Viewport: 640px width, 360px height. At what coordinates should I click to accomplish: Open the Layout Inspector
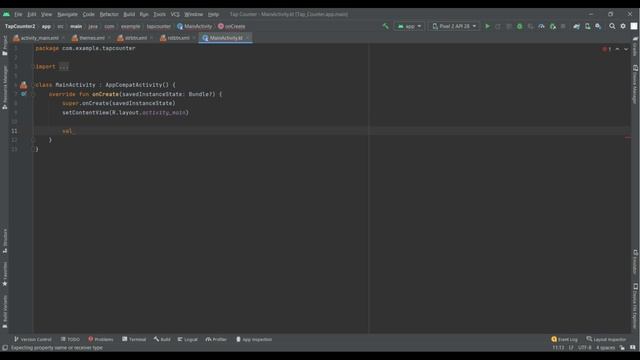point(606,339)
